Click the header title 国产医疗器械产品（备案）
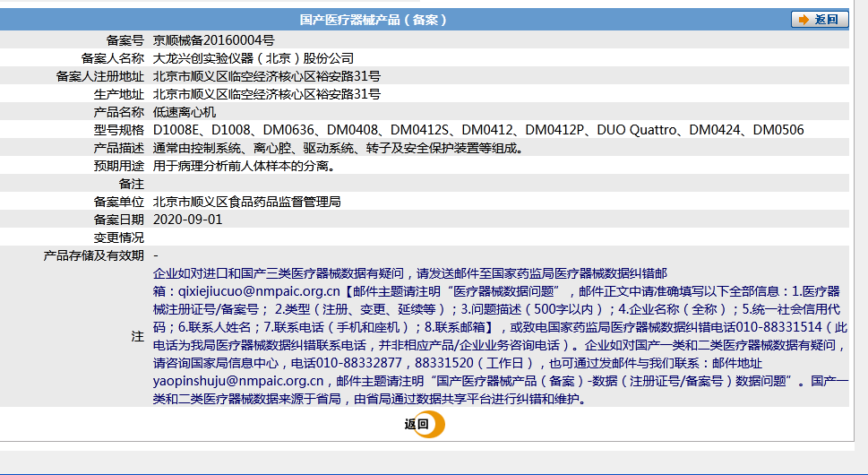 click(x=374, y=20)
